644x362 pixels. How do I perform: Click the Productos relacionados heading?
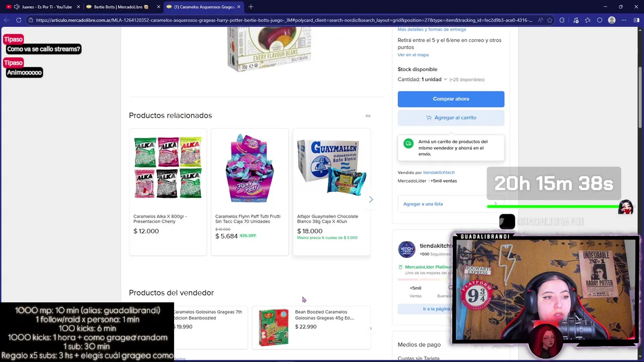point(170,116)
